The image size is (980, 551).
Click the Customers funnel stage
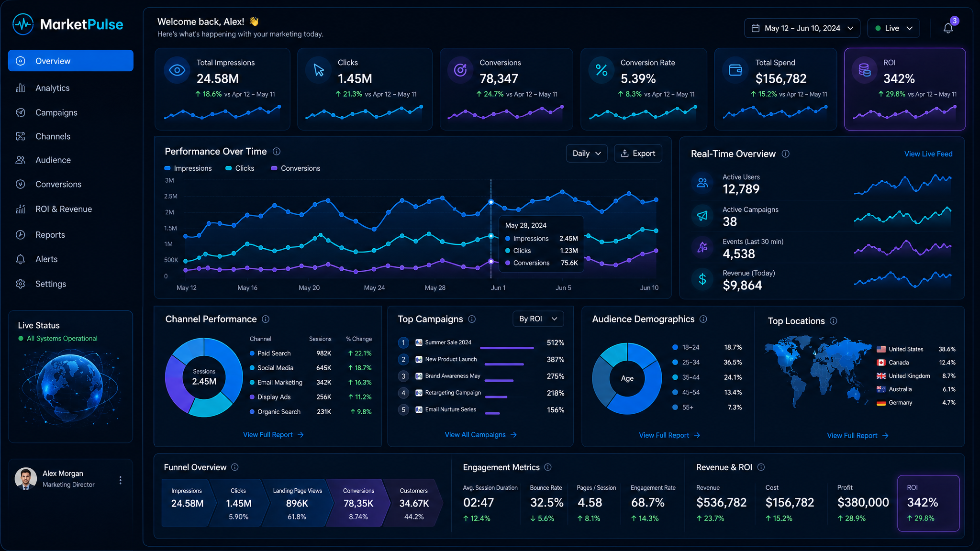[x=413, y=503]
